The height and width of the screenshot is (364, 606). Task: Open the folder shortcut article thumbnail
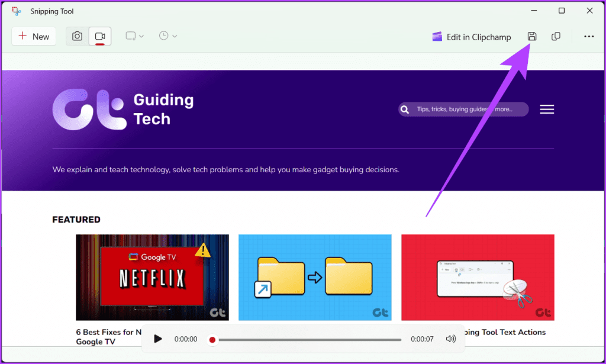pyautogui.click(x=315, y=278)
